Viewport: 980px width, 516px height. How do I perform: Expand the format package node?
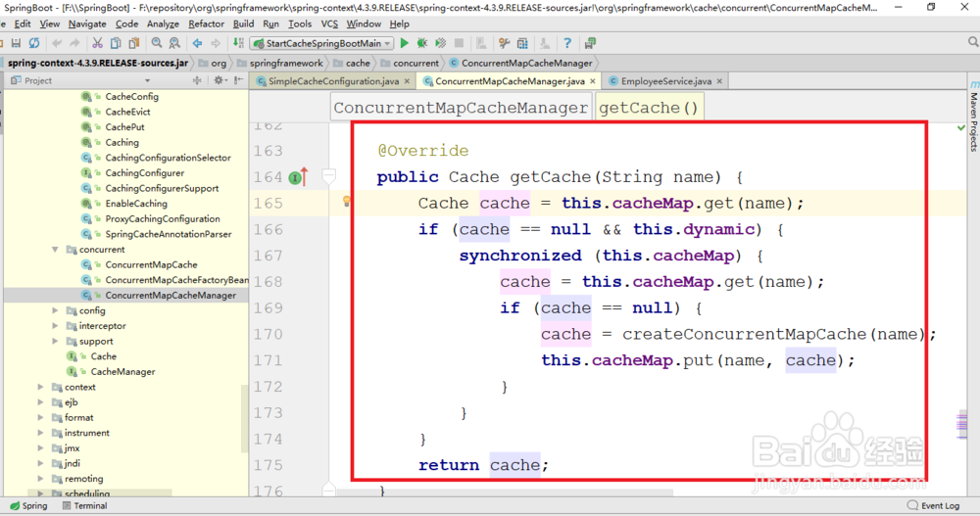40,417
